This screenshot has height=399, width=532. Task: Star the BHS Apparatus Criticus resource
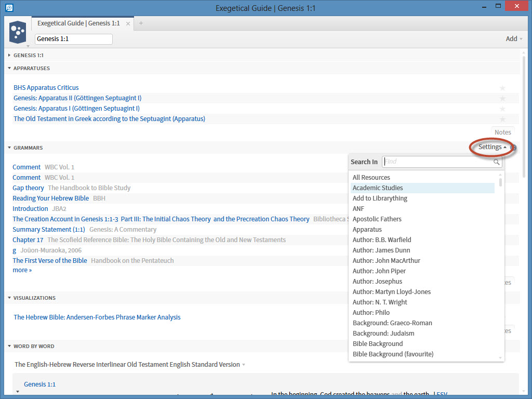pyautogui.click(x=502, y=88)
